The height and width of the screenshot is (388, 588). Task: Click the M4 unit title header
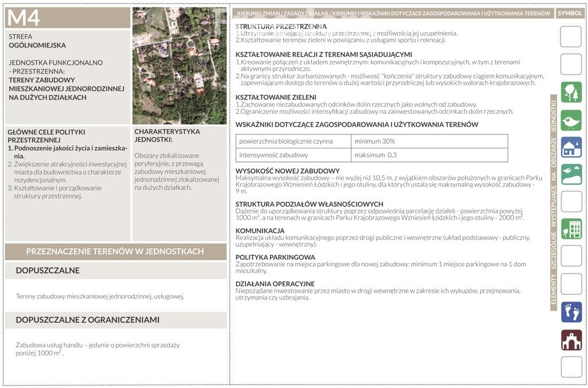[x=68, y=18]
